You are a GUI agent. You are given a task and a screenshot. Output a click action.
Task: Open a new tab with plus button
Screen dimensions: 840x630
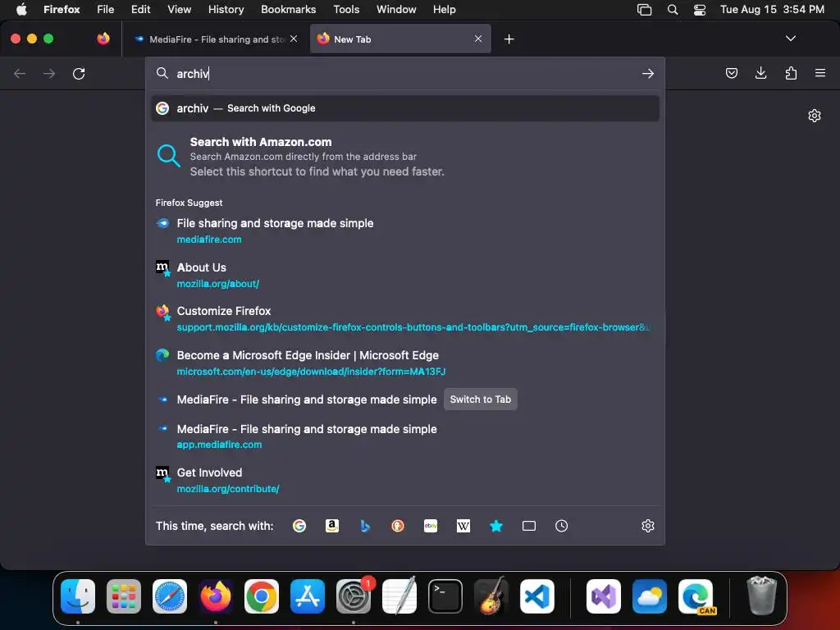click(509, 39)
